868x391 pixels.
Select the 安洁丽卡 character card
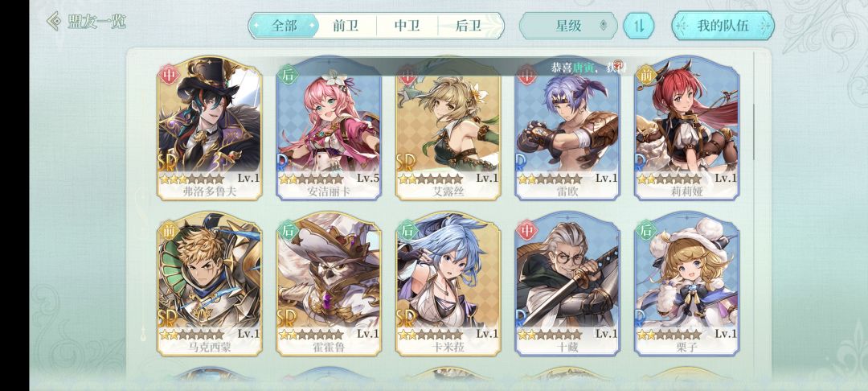[329, 129]
